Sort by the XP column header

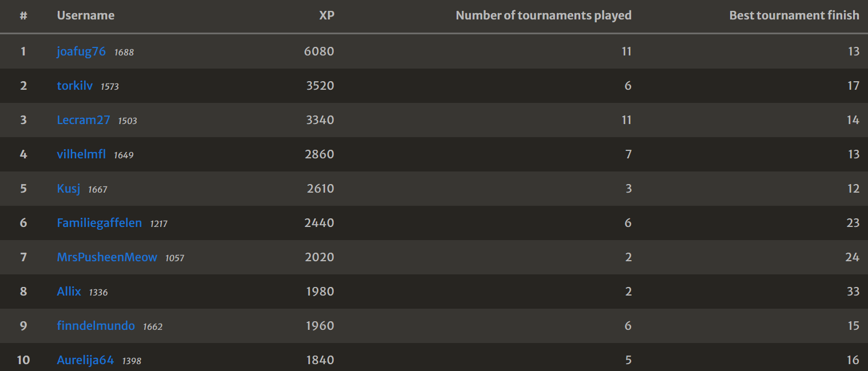(x=326, y=15)
